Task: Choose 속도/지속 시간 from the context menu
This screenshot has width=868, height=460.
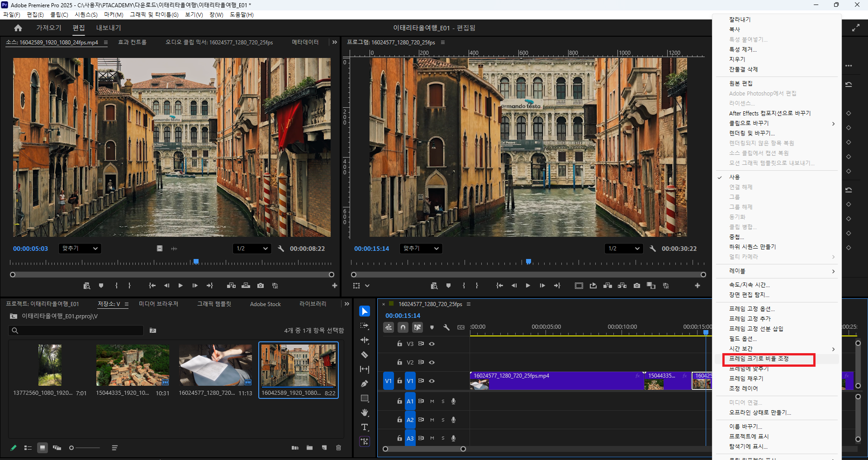Action: 749,285
